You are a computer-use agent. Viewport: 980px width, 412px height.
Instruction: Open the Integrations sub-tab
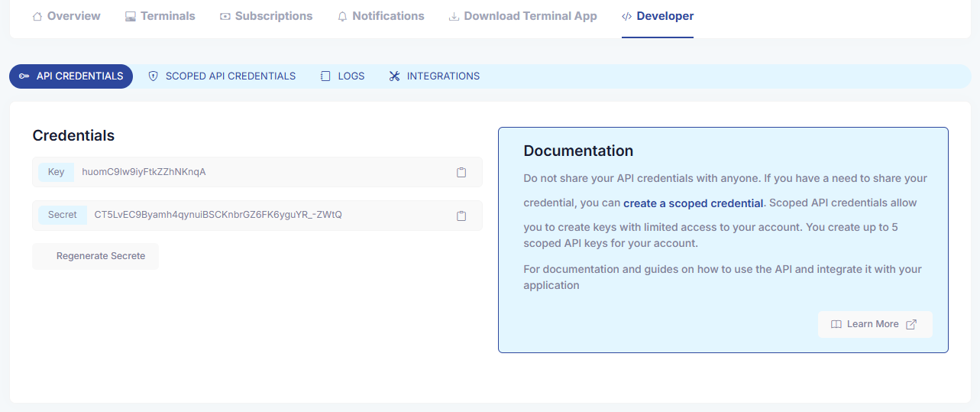[x=434, y=76]
